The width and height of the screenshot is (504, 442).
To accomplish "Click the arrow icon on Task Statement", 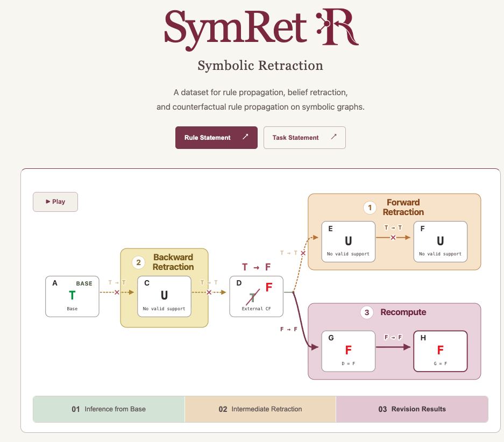I will (x=333, y=137).
